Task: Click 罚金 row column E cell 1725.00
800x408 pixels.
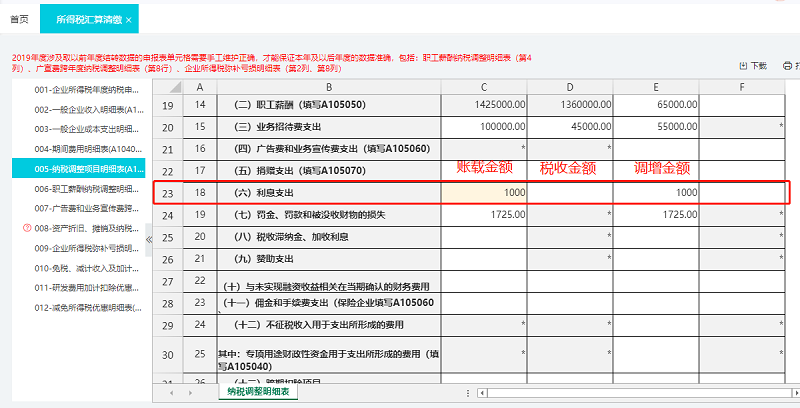Action: pos(656,215)
